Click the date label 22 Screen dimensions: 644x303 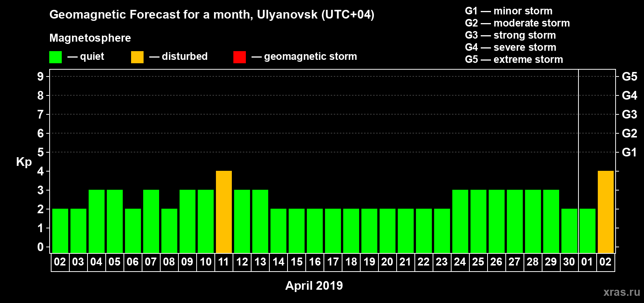424,262
